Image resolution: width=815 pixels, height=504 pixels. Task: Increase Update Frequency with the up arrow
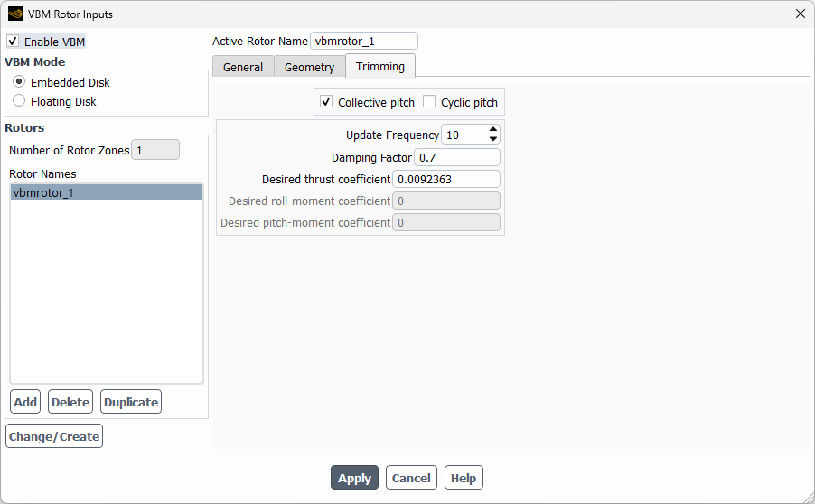pyautogui.click(x=493, y=130)
